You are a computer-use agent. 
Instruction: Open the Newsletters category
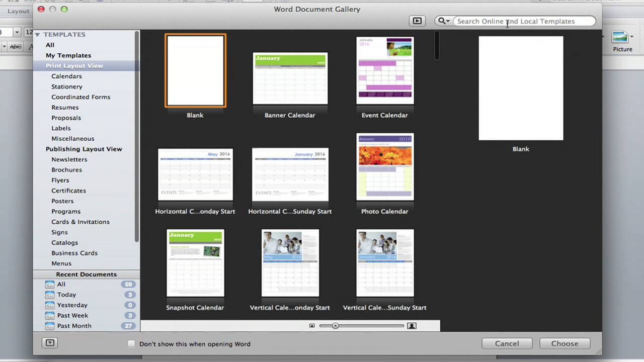69,159
